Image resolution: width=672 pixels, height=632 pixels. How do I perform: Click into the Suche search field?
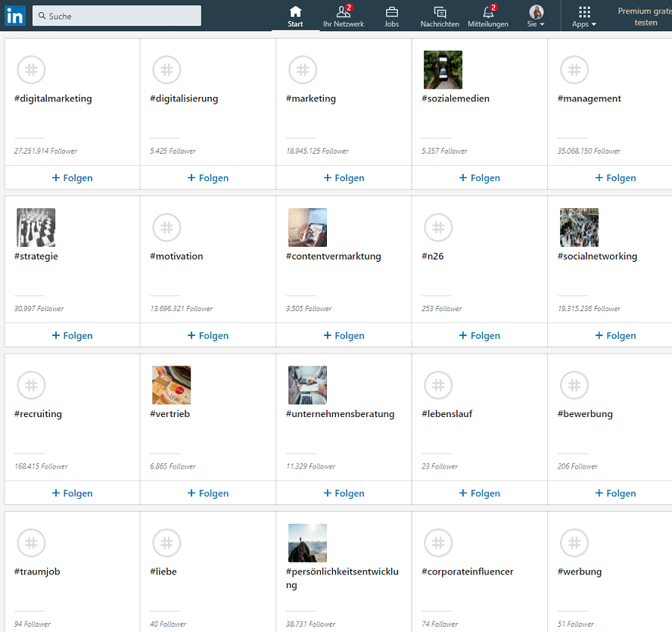117,16
